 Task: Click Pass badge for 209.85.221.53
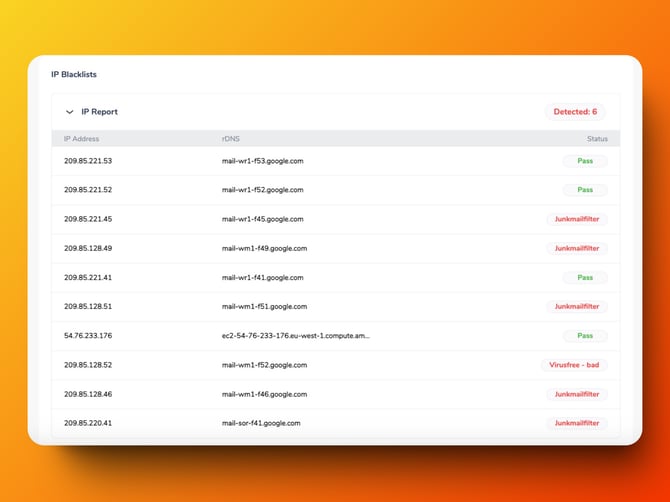click(584, 161)
